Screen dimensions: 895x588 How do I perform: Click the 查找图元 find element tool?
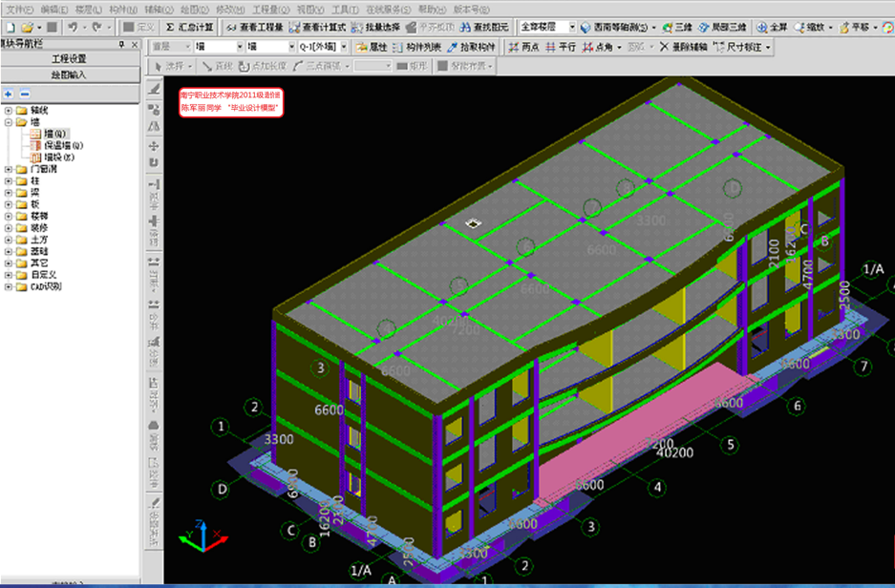(x=485, y=27)
